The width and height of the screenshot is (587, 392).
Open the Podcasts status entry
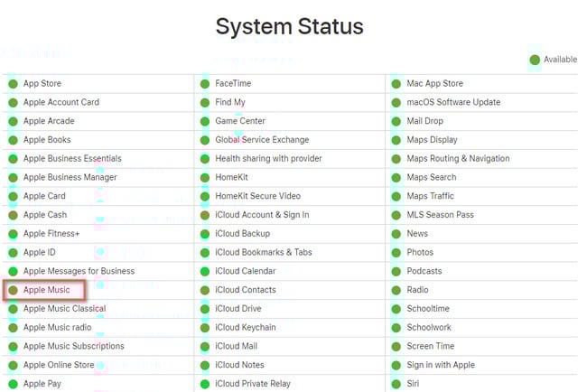pos(424,271)
